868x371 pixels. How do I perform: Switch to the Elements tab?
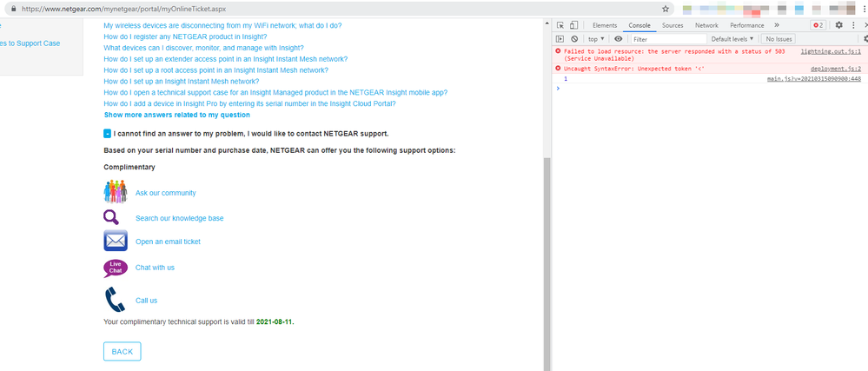(605, 25)
